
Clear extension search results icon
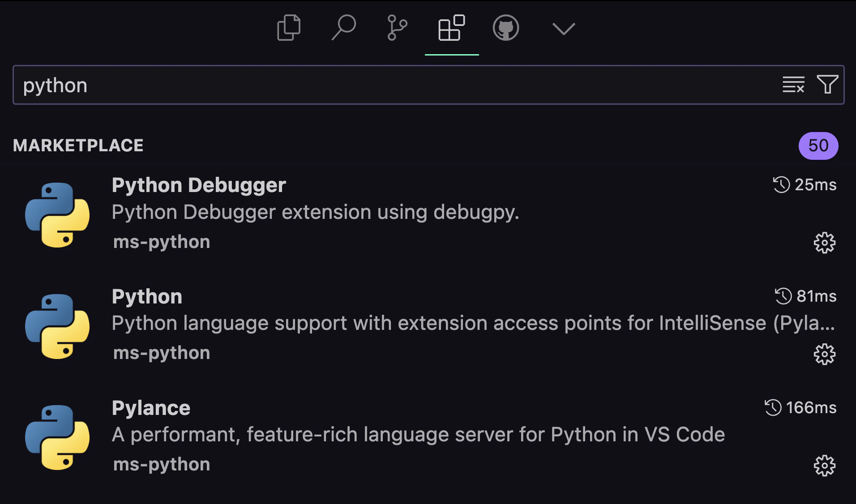[793, 85]
